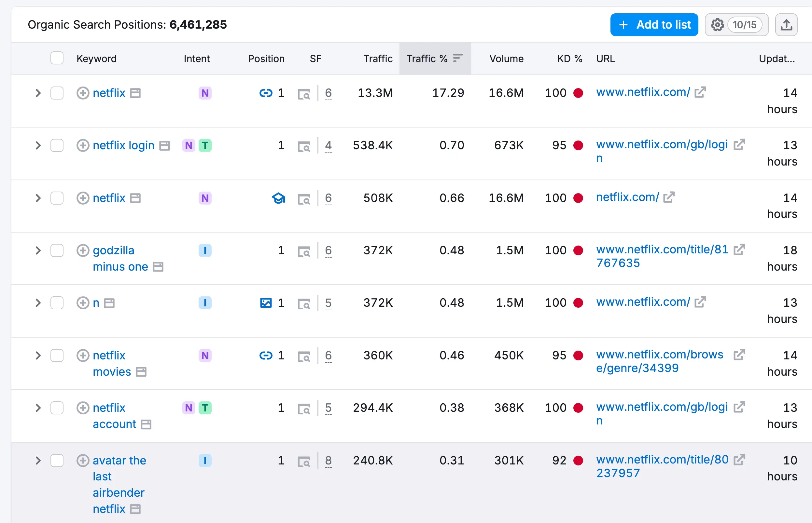Select checkbox for netflix login row
This screenshot has height=523, width=812.
[x=57, y=146]
